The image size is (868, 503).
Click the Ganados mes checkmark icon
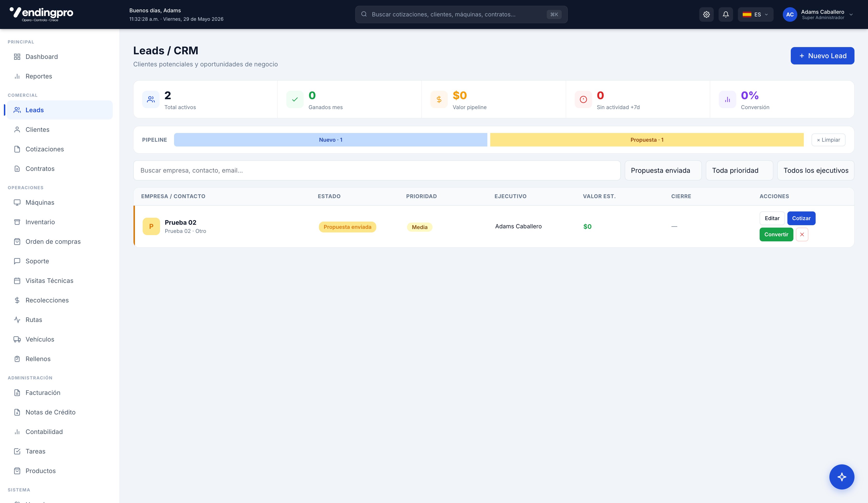click(295, 100)
